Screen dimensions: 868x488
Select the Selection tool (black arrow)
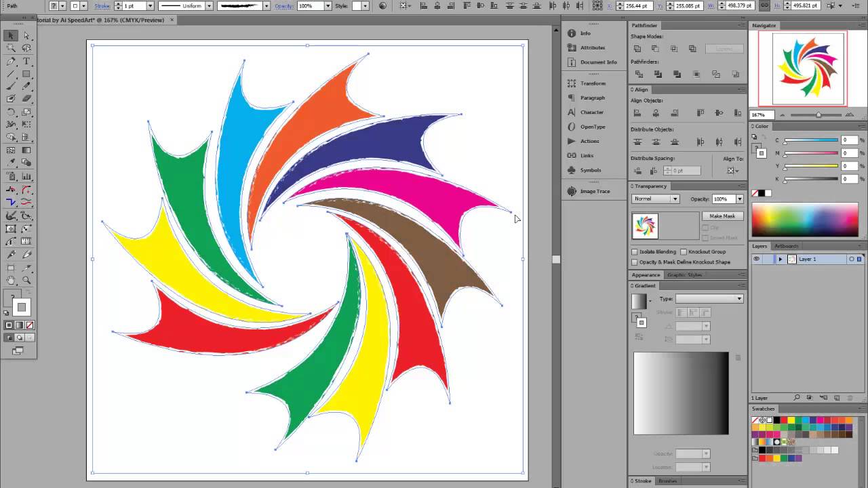tap(11, 36)
